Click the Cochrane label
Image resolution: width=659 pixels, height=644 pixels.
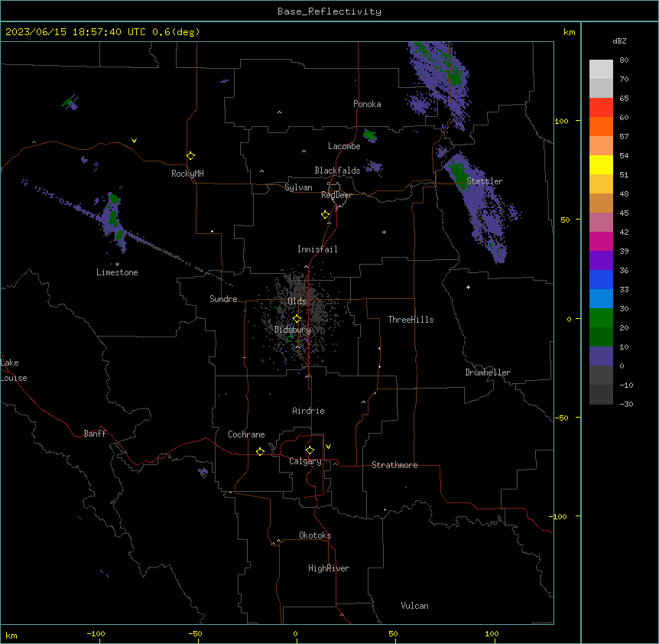coord(246,434)
